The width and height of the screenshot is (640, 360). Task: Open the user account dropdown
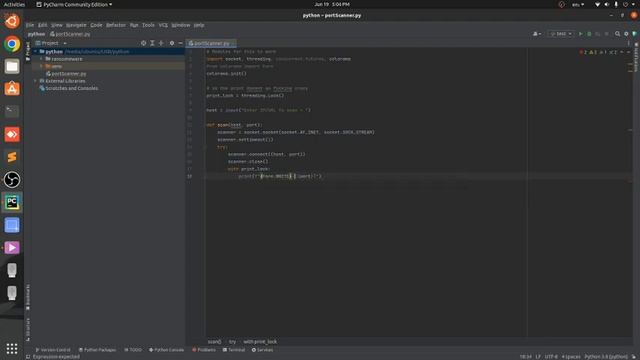click(x=537, y=34)
